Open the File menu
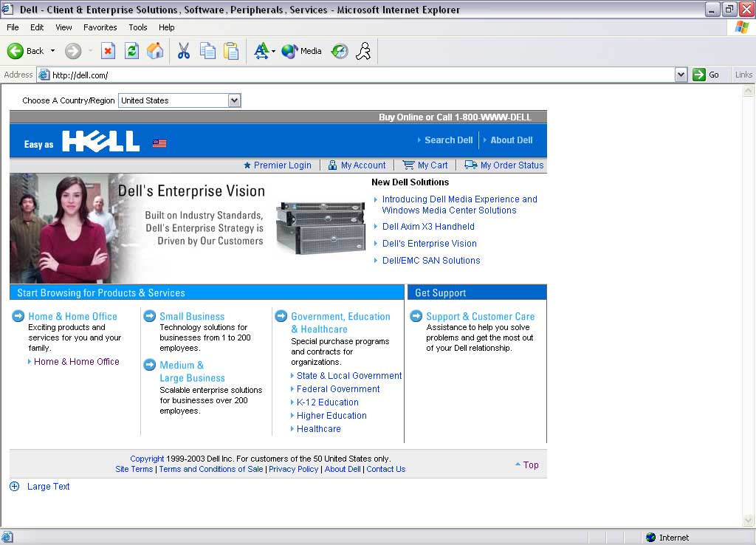Screen dimensions: 756x545 [x=13, y=27]
